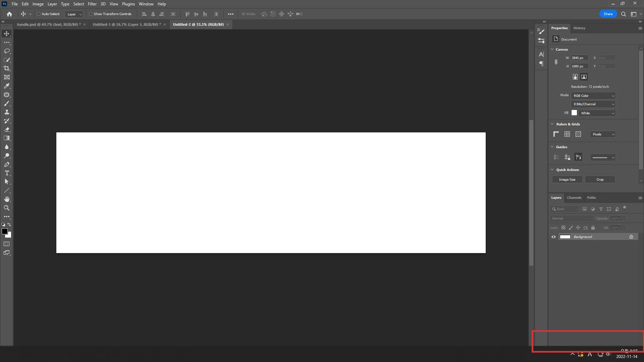Viewport: 644px width, 362px height.
Task: Click the Image Size button
Action: click(x=567, y=180)
